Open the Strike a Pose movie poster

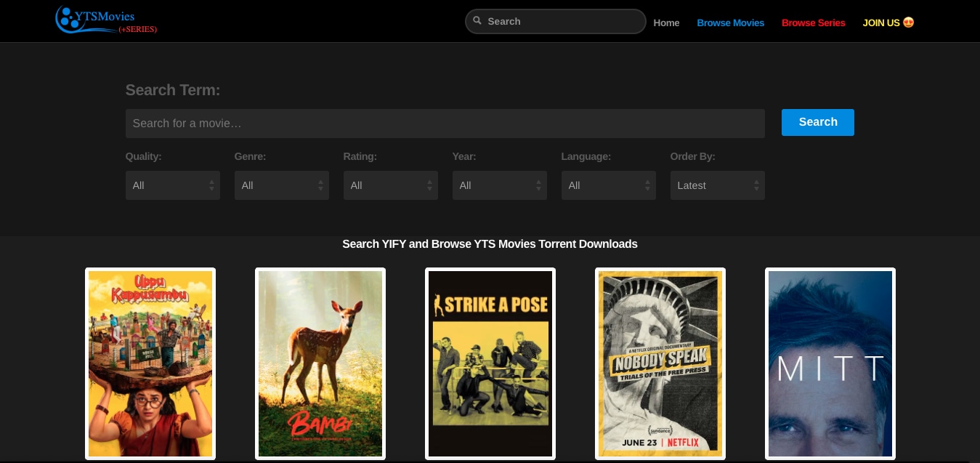coord(490,363)
